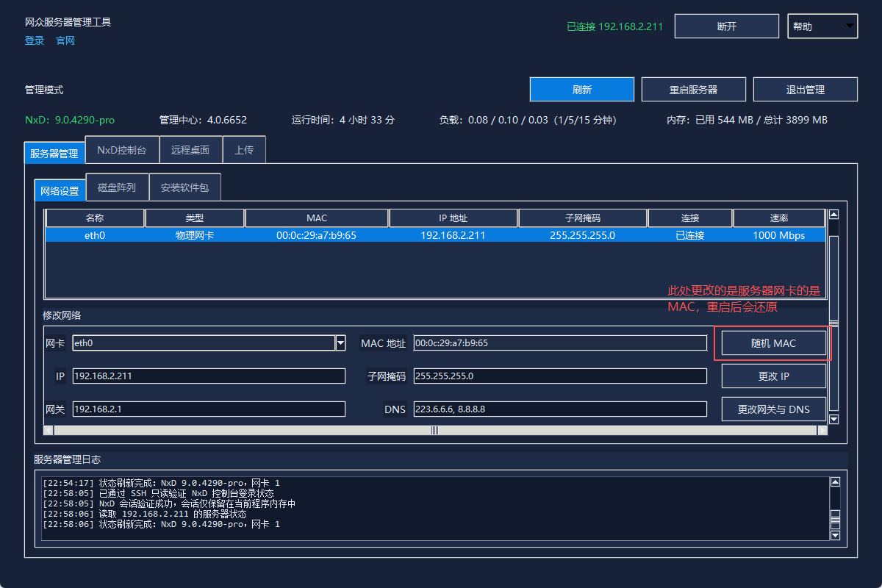Click the 断开 disconnect button
882x588 pixels.
coord(727,26)
